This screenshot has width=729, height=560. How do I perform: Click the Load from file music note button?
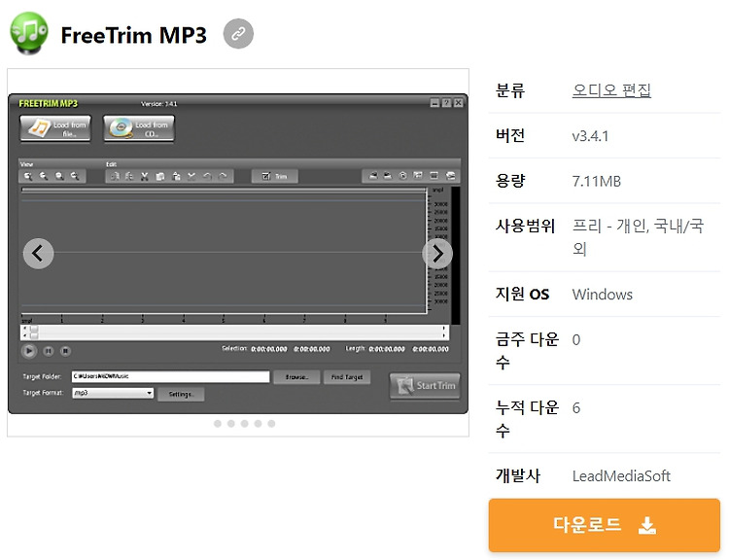[x=55, y=128]
